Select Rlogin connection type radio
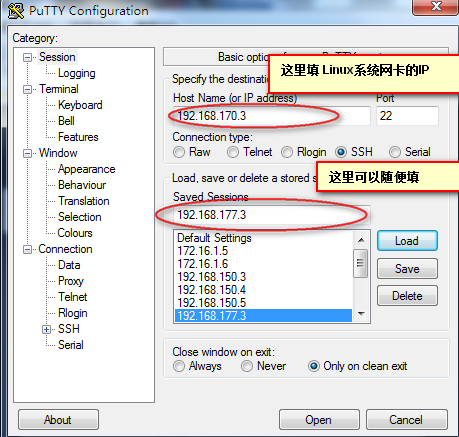Viewport: 459px width, 437px height. tap(287, 152)
